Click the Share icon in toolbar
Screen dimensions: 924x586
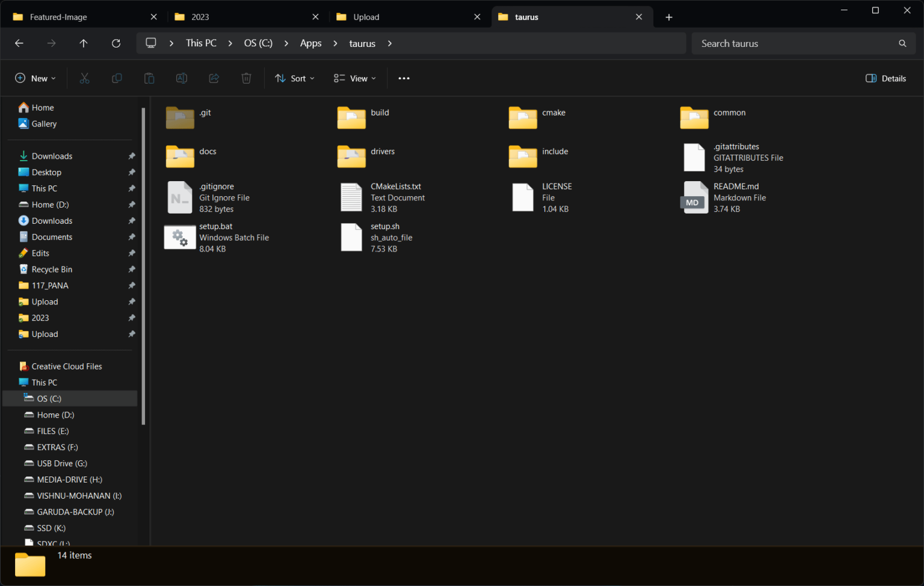[x=214, y=78]
